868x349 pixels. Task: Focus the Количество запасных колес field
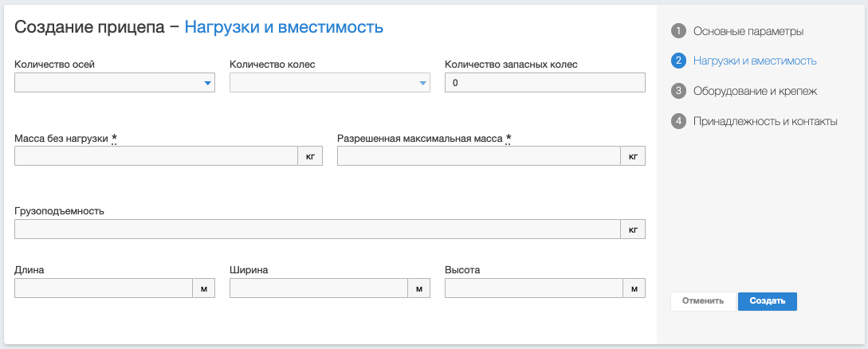544,83
